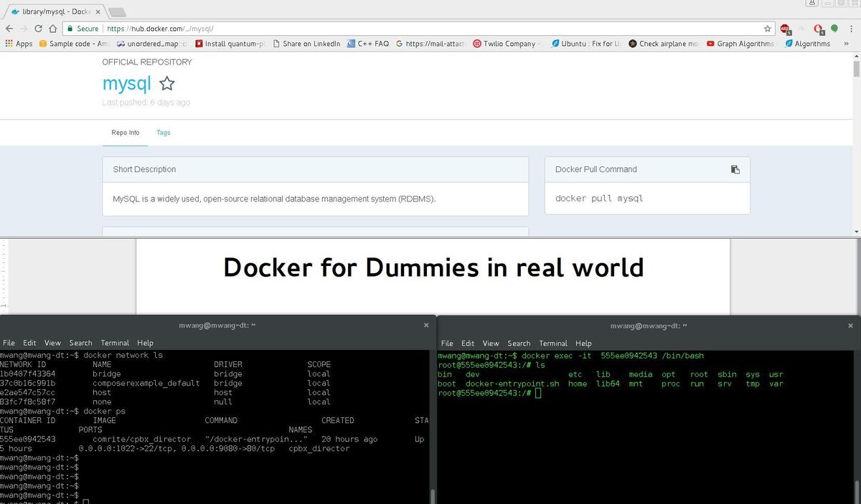Image resolution: width=861 pixels, height=504 pixels.
Task: Click comrite/cpbx_director image name
Action: tap(142, 439)
